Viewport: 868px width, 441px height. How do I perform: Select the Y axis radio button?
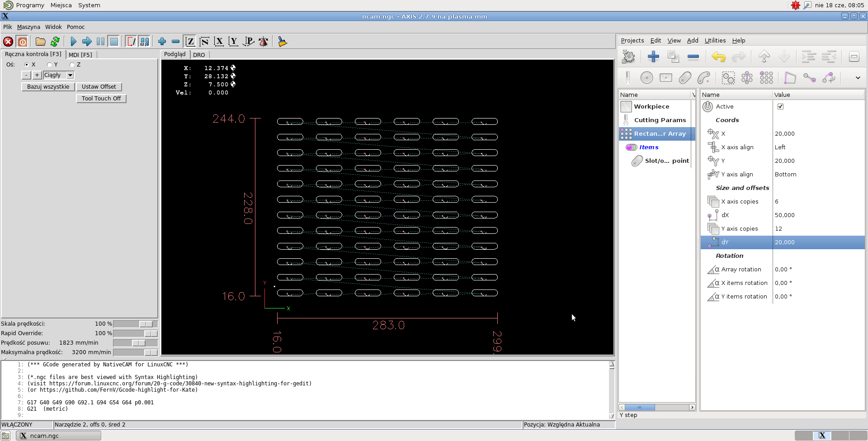coord(49,65)
